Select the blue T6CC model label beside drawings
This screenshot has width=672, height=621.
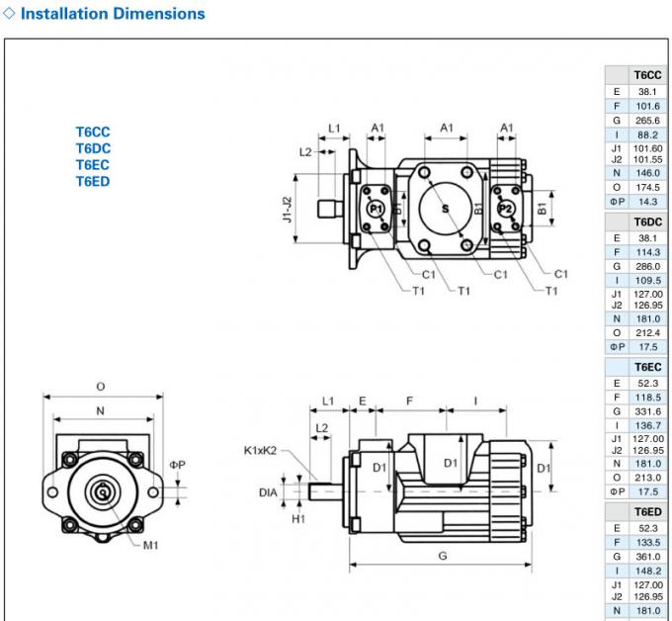(x=93, y=132)
